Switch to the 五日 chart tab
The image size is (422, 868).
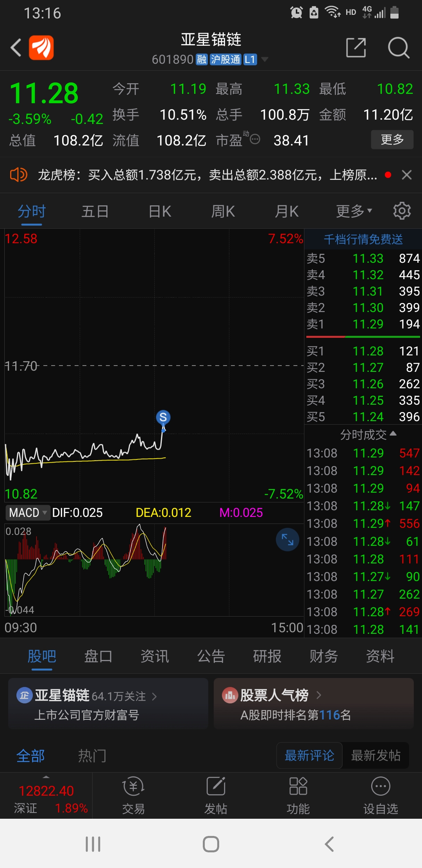95,212
